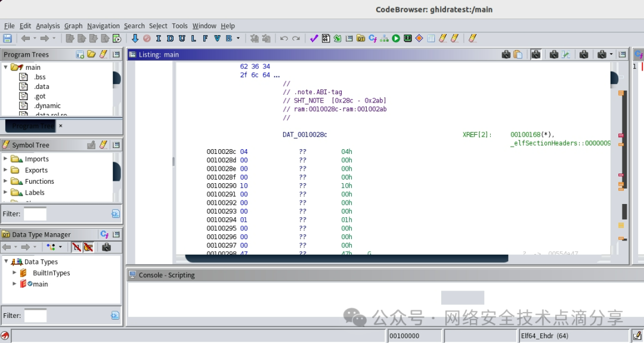Image resolution: width=644 pixels, height=343 pixels.
Task: Open the Select menu
Action: click(x=158, y=26)
